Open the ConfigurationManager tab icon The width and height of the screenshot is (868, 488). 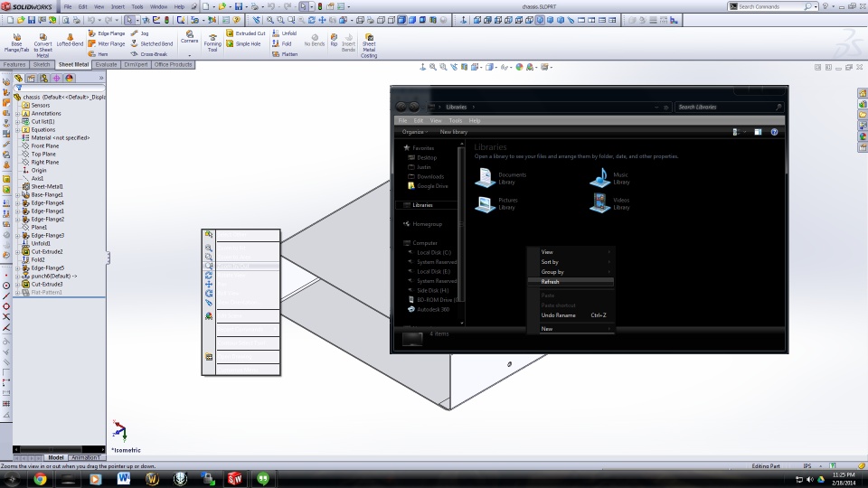[x=43, y=79]
